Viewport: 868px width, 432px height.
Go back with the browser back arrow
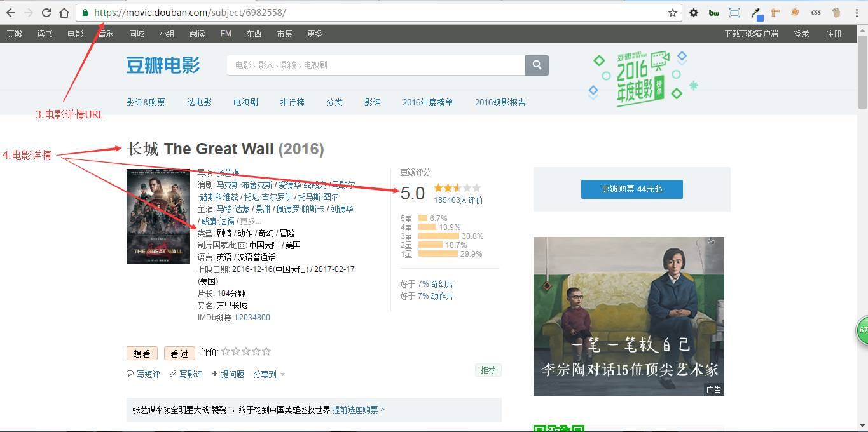click(11, 13)
